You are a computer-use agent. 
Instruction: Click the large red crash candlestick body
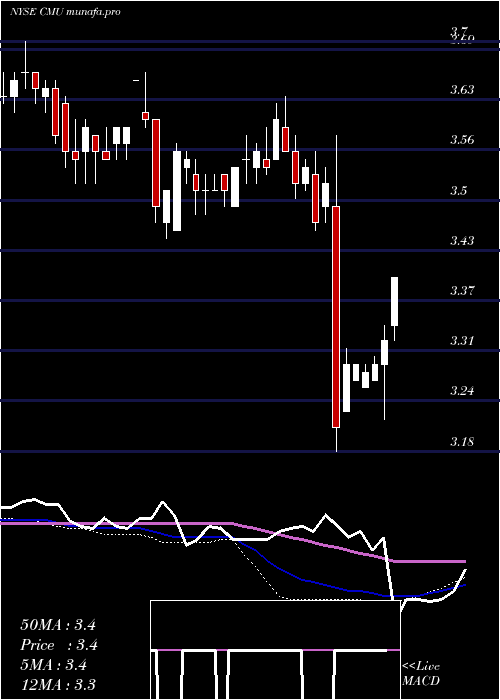[x=336, y=317]
